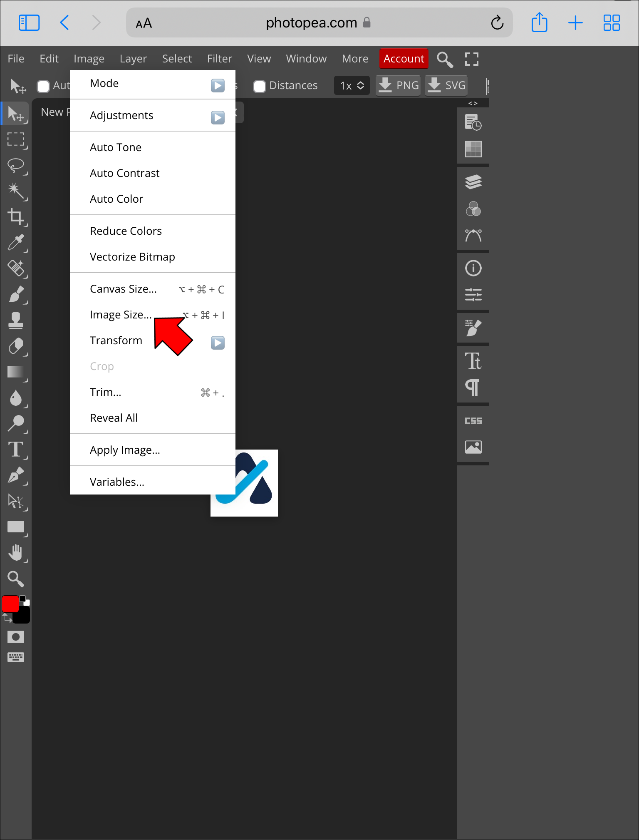Viewport: 639px width, 840px height.
Task: Open Variables menu entry
Action: [153, 482]
